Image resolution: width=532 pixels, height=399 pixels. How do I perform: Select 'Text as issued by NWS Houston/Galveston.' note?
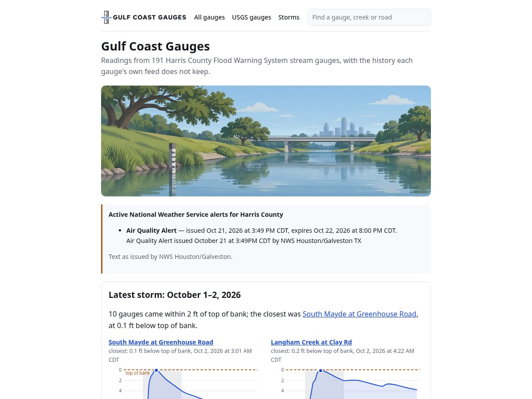point(170,256)
